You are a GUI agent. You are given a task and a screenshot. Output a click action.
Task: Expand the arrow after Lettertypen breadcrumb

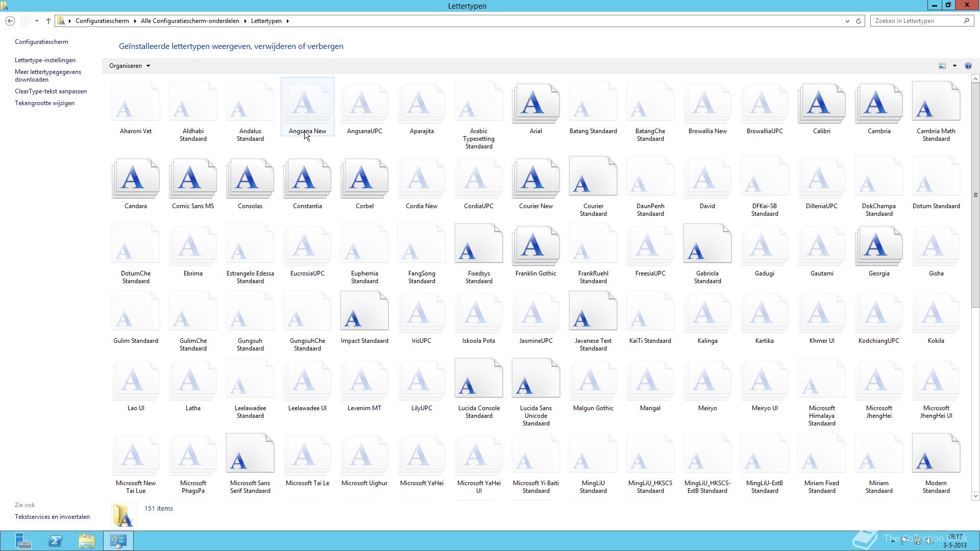[x=287, y=21]
